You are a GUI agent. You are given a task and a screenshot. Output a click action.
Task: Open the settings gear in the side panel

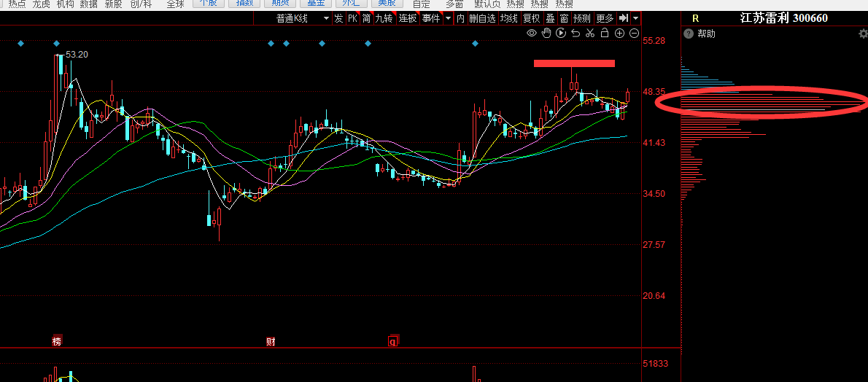[862, 34]
